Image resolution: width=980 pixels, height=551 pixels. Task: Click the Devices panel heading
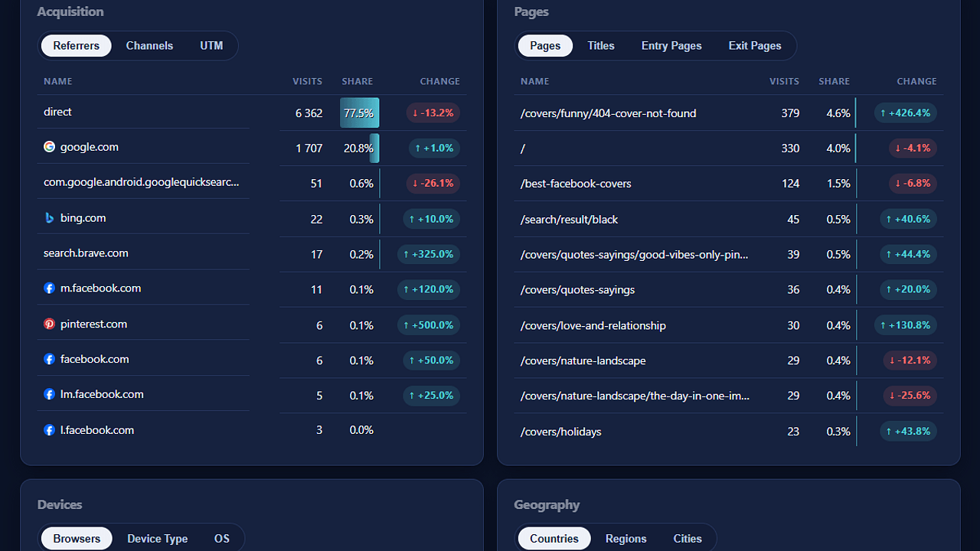(x=60, y=504)
